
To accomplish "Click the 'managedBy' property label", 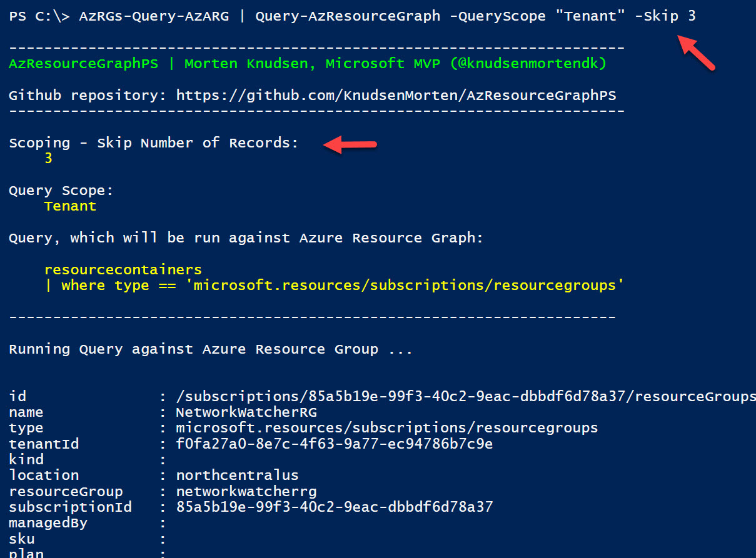I will click(x=48, y=523).
